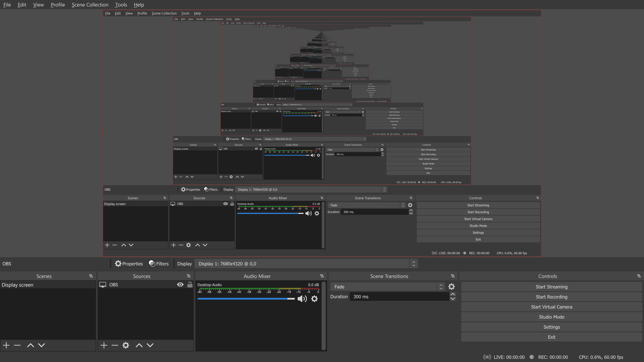Image resolution: width=644 pixels, height=362 pixels.
Task: Open source properties gear in main Sources panel footer
Action: pos(126,345)
